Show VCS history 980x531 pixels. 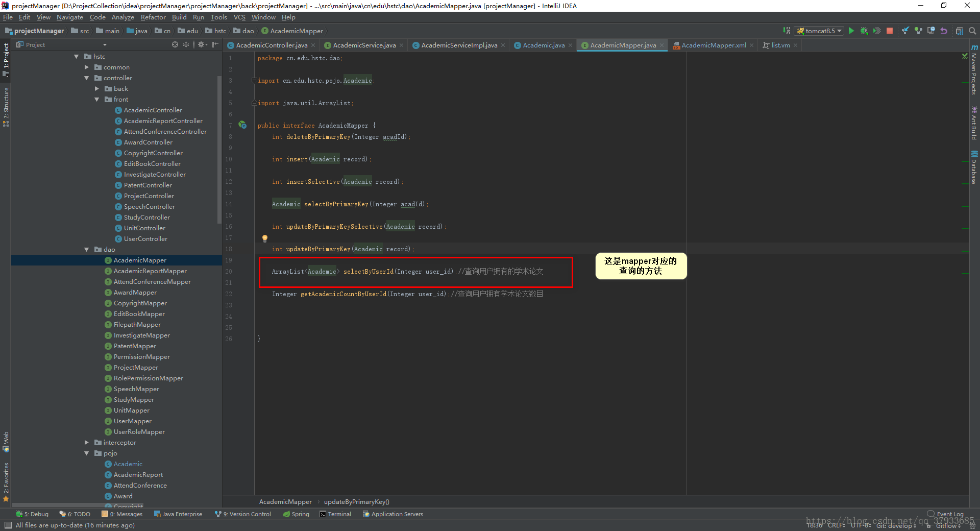931,31
